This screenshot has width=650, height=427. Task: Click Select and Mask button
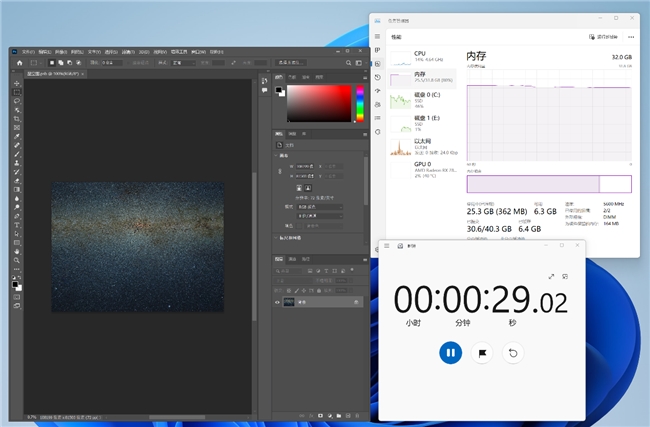[x=291, y=63]
